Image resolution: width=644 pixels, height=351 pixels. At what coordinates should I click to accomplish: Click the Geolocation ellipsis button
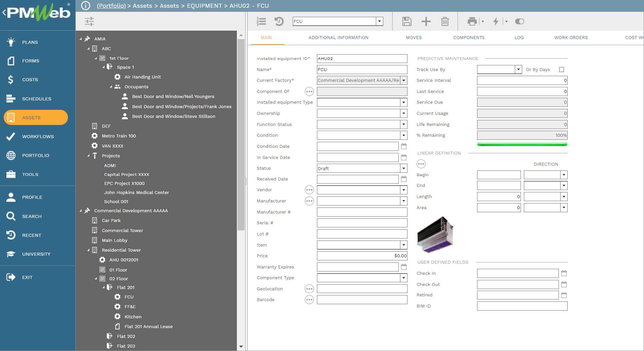(x=309, y=289)
